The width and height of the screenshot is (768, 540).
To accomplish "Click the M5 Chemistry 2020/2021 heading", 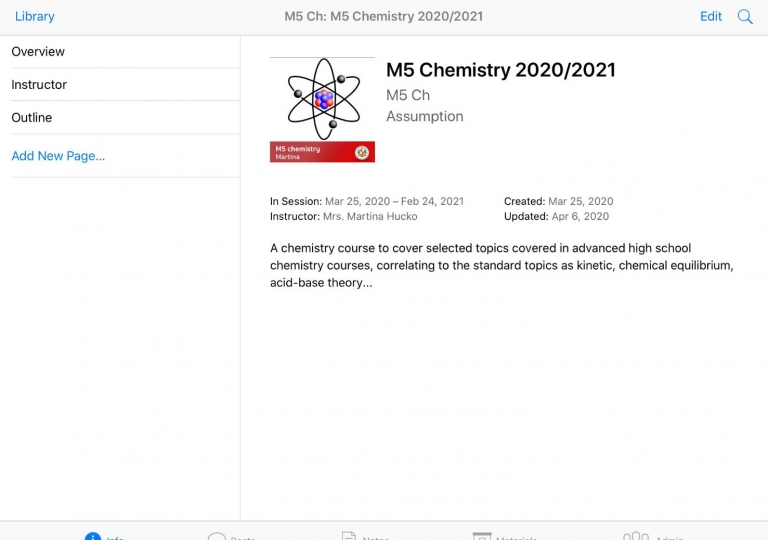I will 501,70.
